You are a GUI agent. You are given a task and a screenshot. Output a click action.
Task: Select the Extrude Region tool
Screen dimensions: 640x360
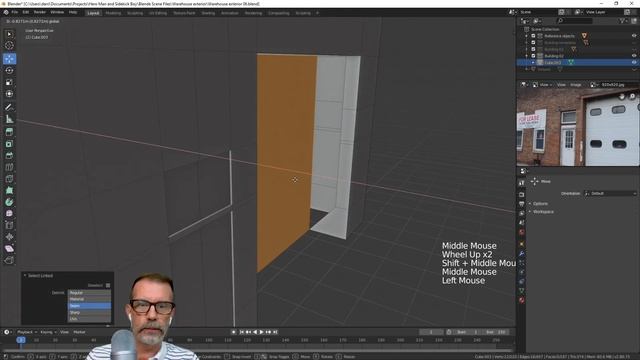pos(9,132)
